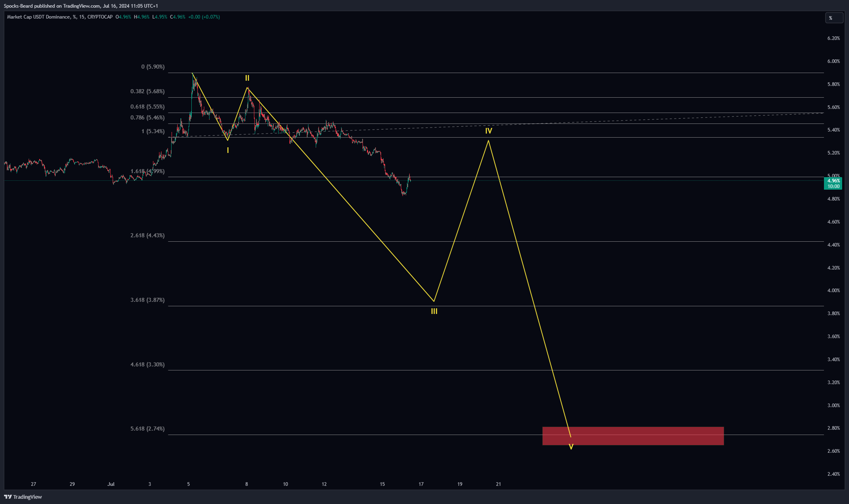
Task: Click the 4.00% price axis label
Action: (834, 291)
